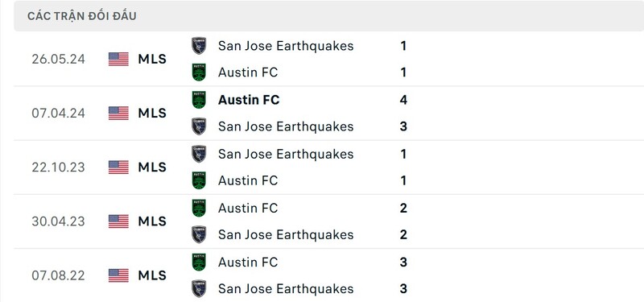Click Austin FC crest in 26.05.24 match
Viewport: 644px width, 302px height.
click(x=199, y=72)
